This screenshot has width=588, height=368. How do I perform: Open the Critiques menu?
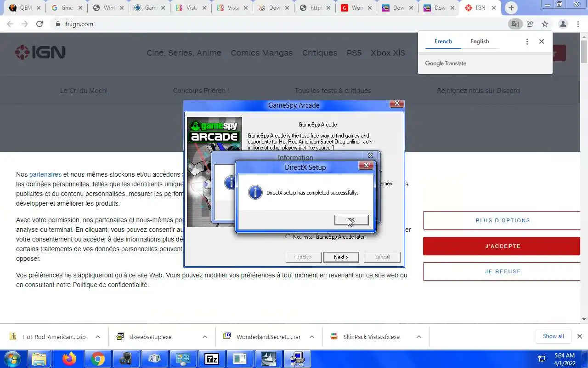pos(320,53)
